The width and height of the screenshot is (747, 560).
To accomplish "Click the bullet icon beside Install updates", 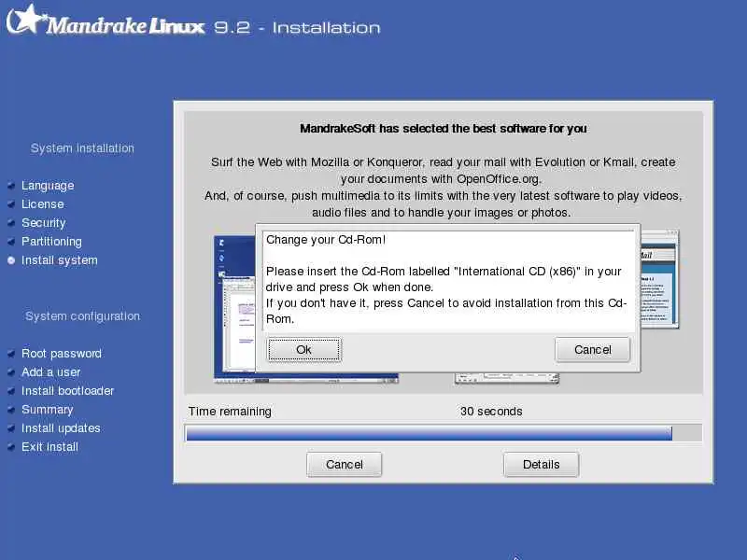I will click(x=11, y=428).
